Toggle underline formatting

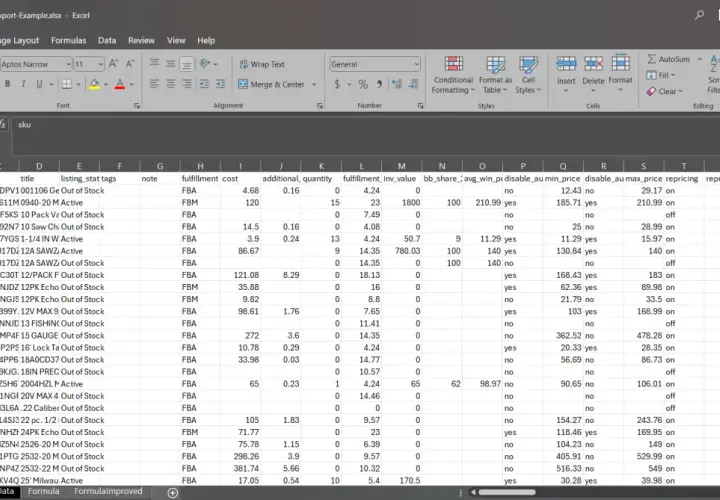tap(39, 84)
